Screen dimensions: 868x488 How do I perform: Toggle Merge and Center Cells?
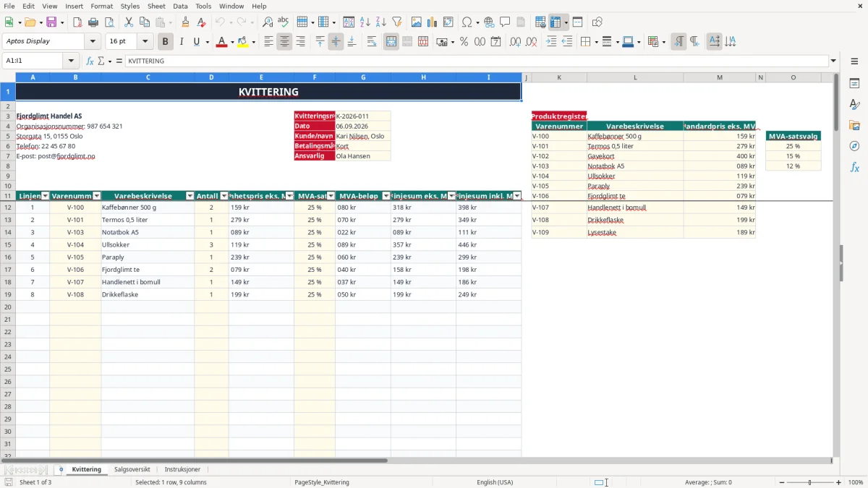click(x=391, y=42)
